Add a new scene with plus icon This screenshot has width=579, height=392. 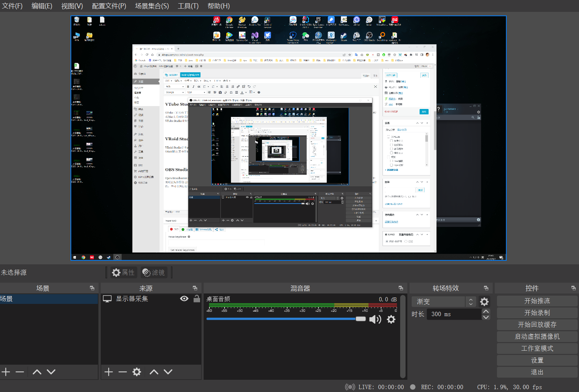tap(6, 372)
